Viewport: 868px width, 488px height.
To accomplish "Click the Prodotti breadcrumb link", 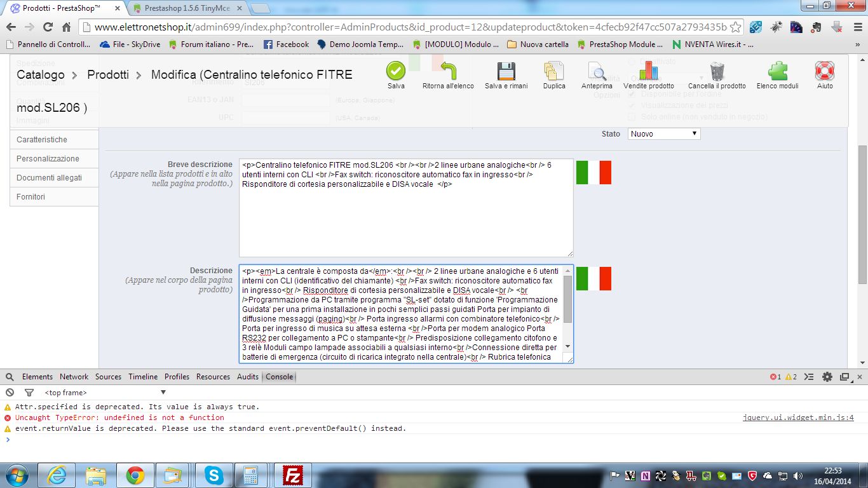I will 108,75.
